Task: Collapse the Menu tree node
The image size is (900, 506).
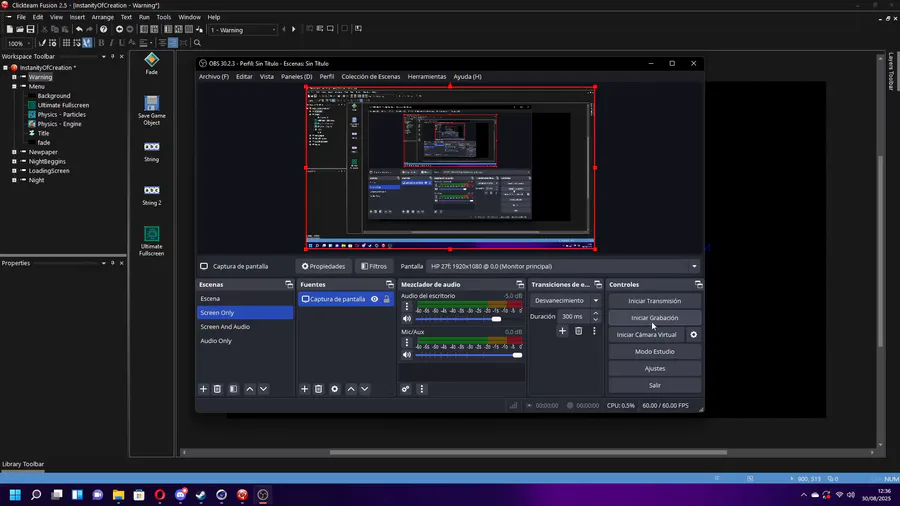Action: tap(14, 87)
